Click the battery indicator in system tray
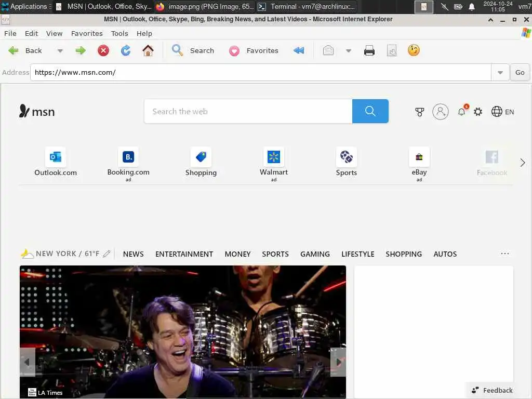The image size is (532, 399). [458, 7]
